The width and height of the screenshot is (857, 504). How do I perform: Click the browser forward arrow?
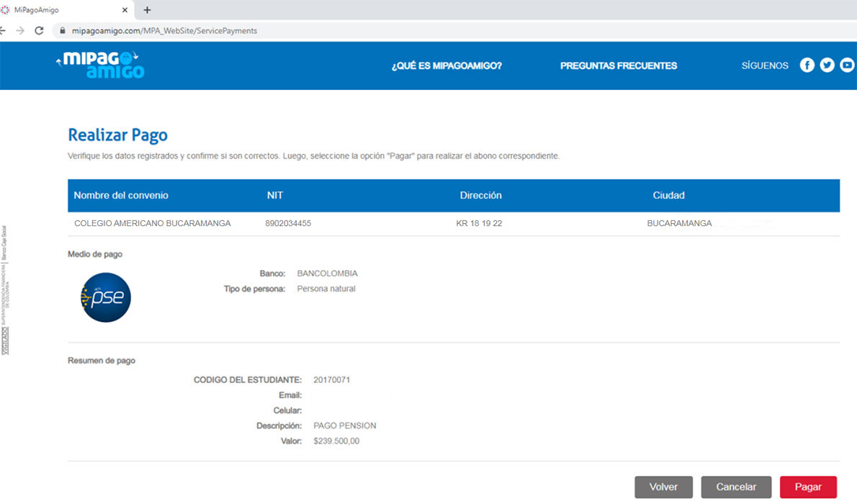tap(20, 31)
